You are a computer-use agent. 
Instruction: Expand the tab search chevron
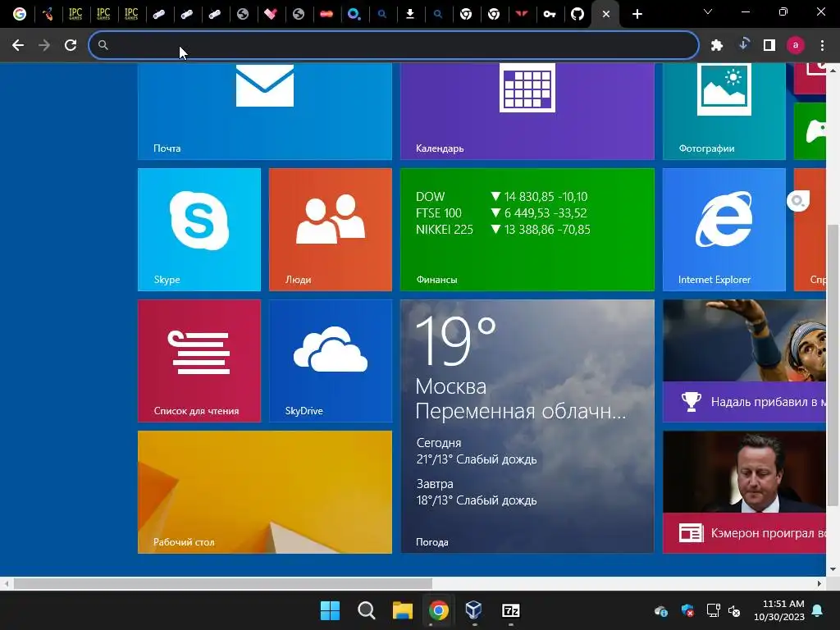tap(708, 11)
